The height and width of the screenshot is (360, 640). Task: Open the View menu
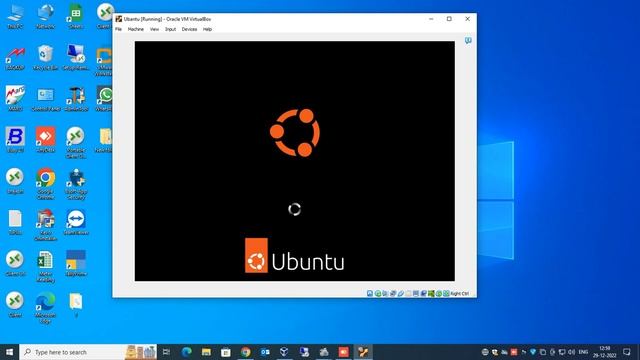point(154,29)
